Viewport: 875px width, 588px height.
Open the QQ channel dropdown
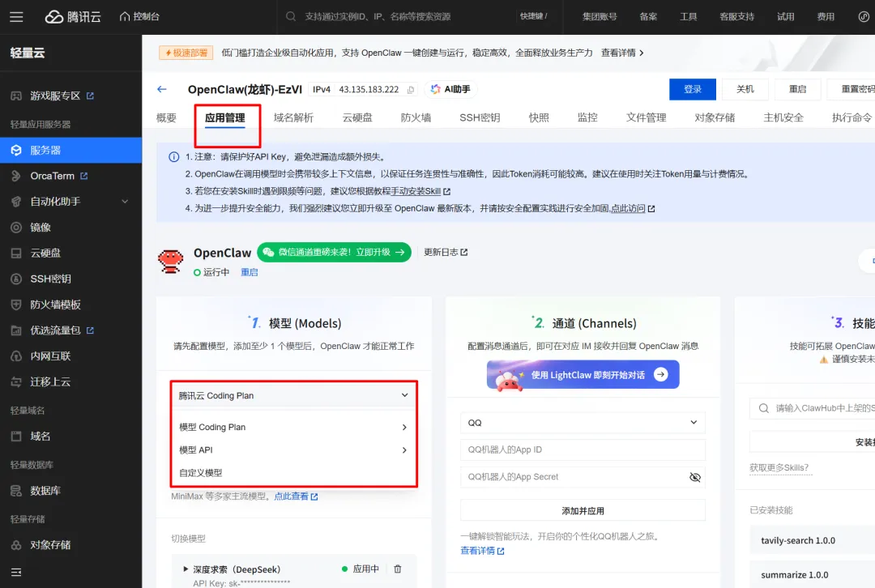tap(583, 423)
